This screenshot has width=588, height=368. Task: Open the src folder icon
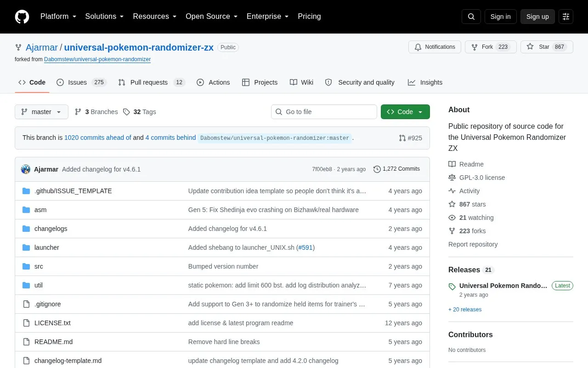click(26, 266)
